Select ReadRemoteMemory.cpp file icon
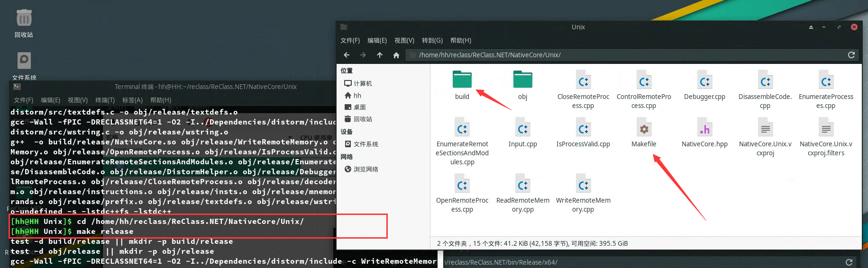Image resolution: width=868 pixels, height=268 pixels. [x=522, y=183]
